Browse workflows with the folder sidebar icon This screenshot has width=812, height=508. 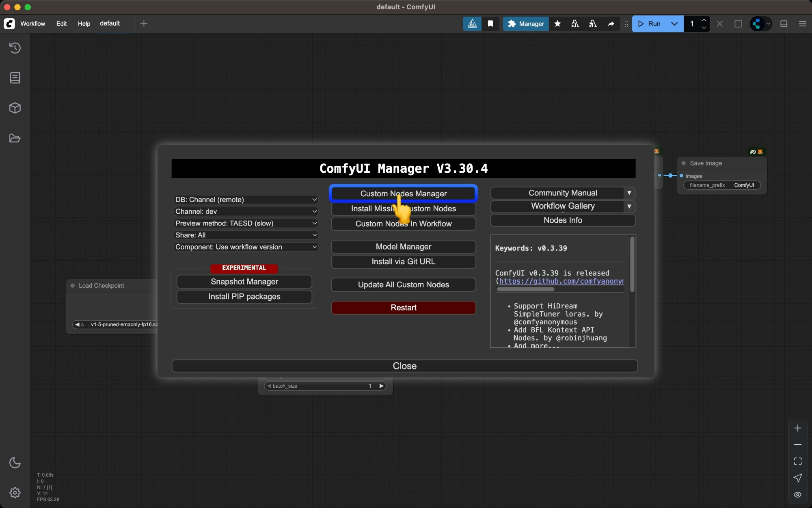(15, 138)
